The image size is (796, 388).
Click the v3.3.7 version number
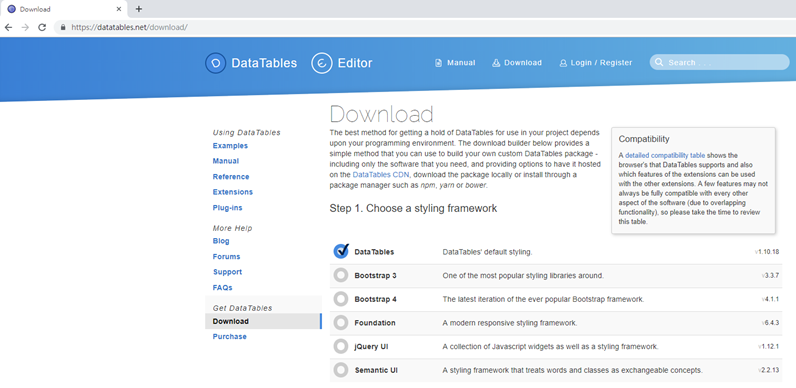pos(770,276)
